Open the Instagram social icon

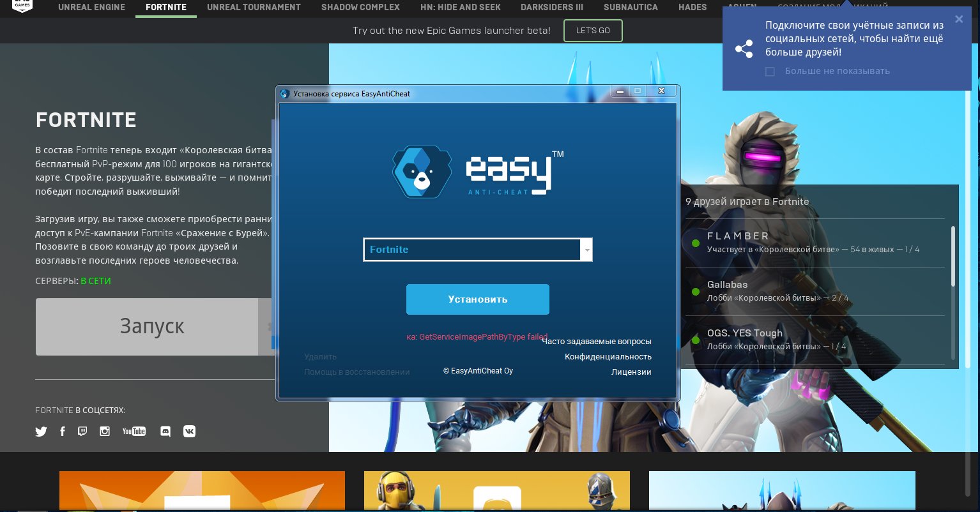(105, 432)
